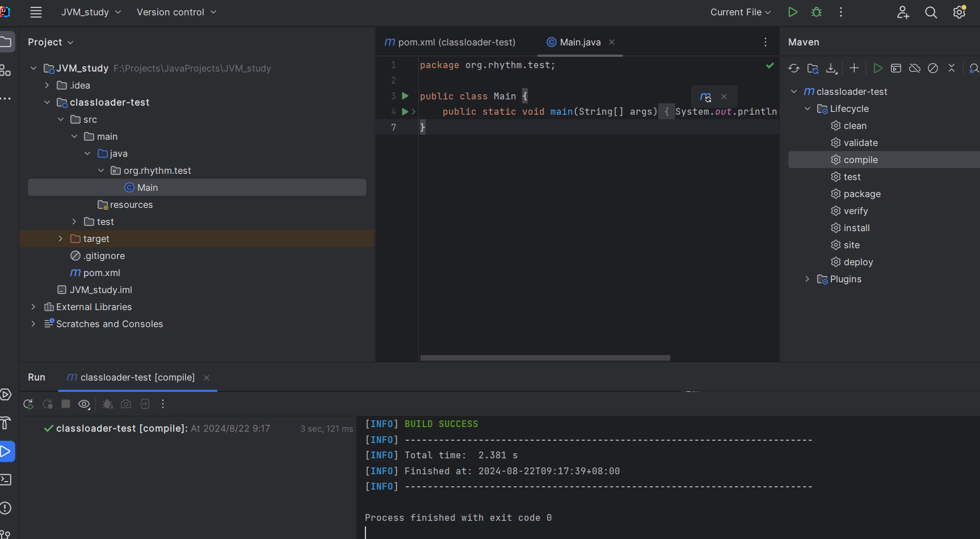Open Code With Me add-user icon

[x=903, y=12]
